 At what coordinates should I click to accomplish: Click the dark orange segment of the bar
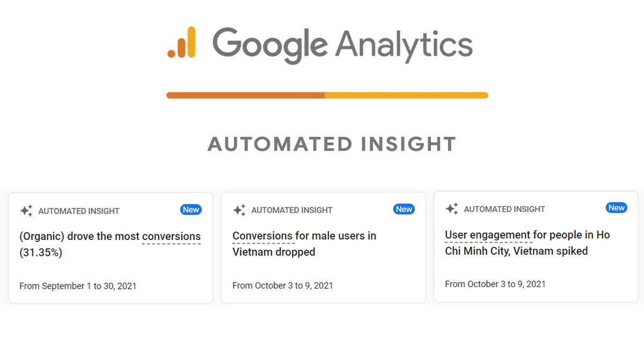pos(245,96)
